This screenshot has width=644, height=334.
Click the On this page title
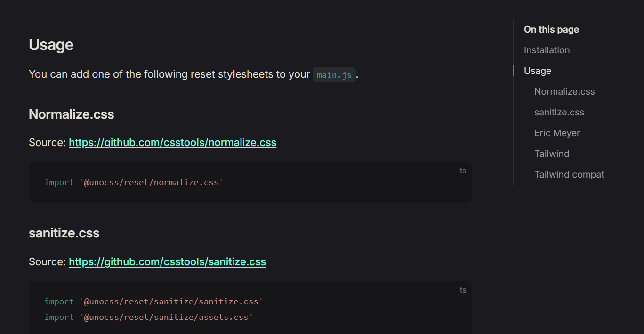(551, 29)
